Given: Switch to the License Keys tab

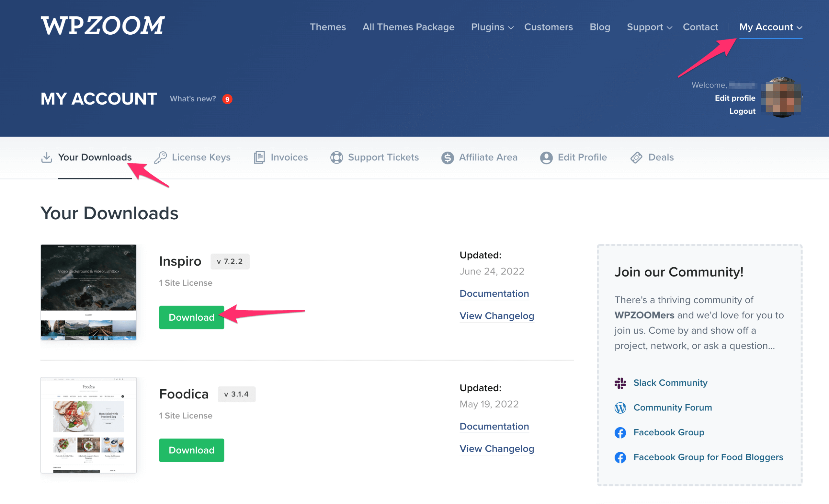Looking at the screenshot, I should pyautogui.click(x=201, y=157).
